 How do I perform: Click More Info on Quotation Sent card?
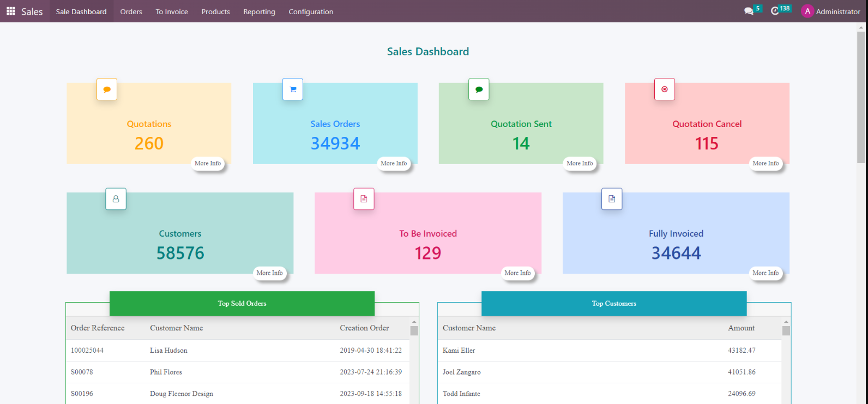[x=580, y=164]
